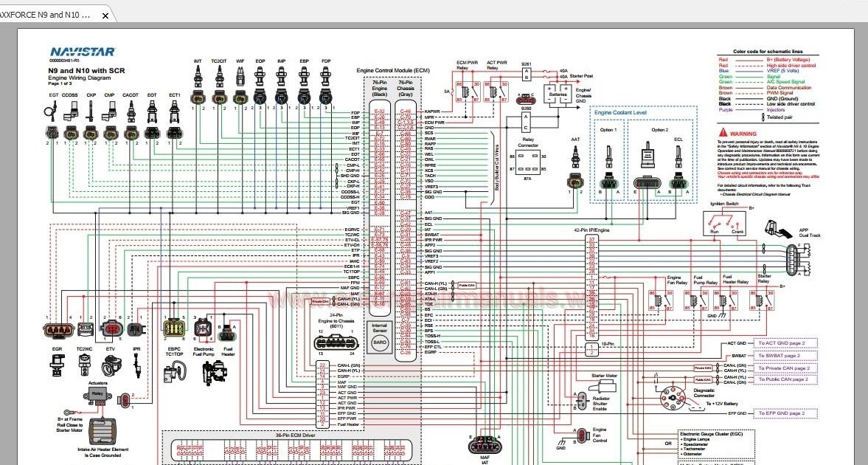Click the 'Engine Coolant Level' box title
Viewport: 868px width, 465px height.
point(620,112)
